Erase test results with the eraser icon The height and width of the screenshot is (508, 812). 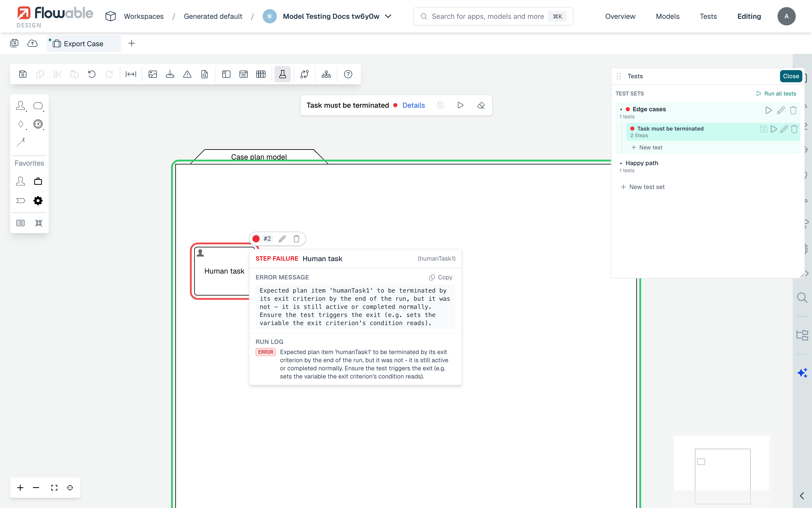(x=481, y=105)
